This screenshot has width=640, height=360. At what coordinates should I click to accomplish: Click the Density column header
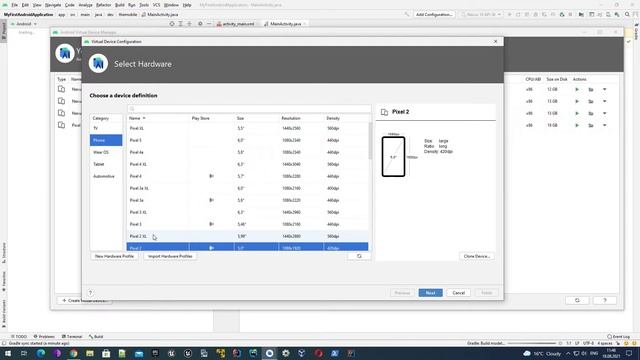tap(333, 118)
